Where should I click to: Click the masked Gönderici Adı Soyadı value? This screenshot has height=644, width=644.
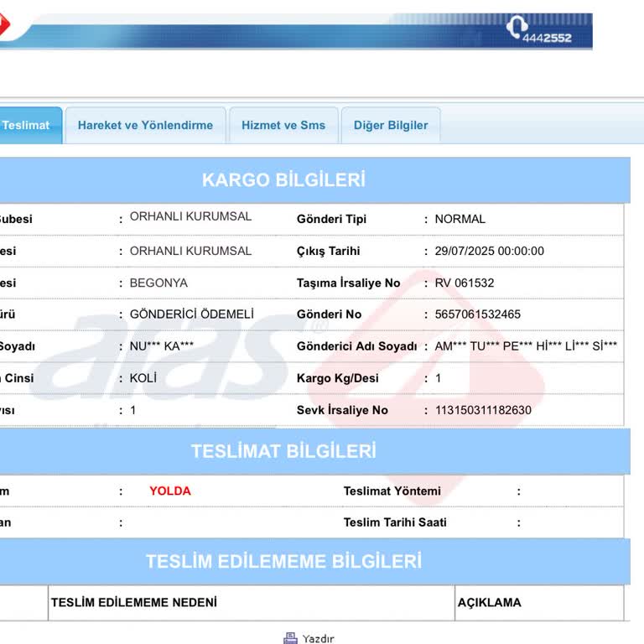(x=526, y=346)
